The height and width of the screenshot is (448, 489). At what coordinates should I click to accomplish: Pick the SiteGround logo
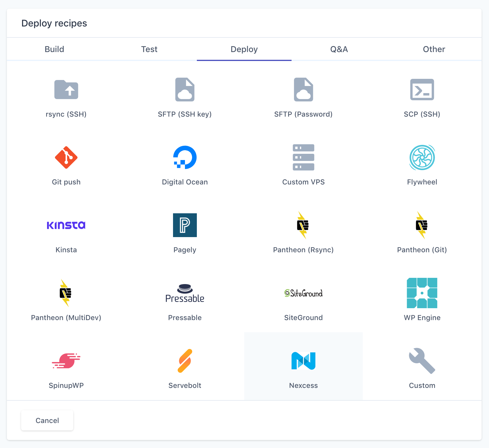click(303, 293)
